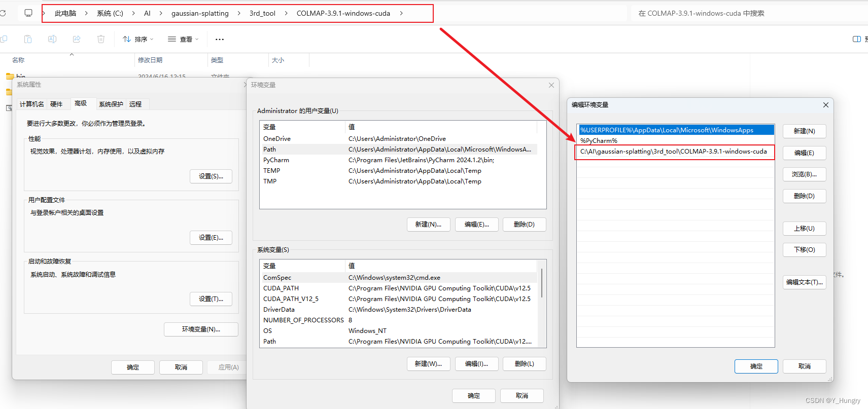Select user variable OneDrive row
This screenshot has height=409, width=868.
(x=398, y=138)
